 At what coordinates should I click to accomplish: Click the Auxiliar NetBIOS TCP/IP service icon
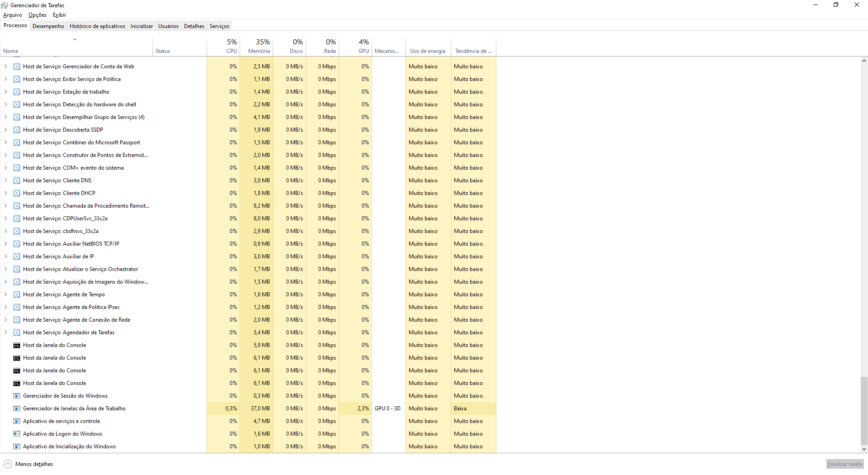[x=17, y=244]
